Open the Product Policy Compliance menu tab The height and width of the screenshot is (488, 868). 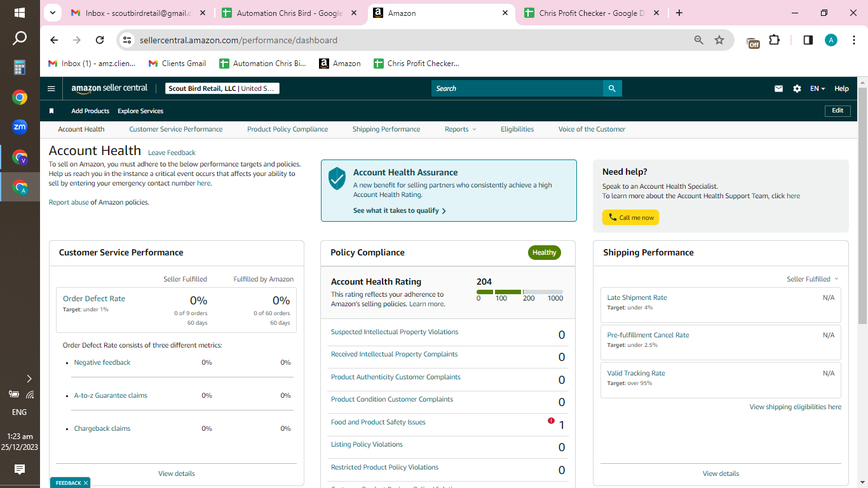point(288,129)
